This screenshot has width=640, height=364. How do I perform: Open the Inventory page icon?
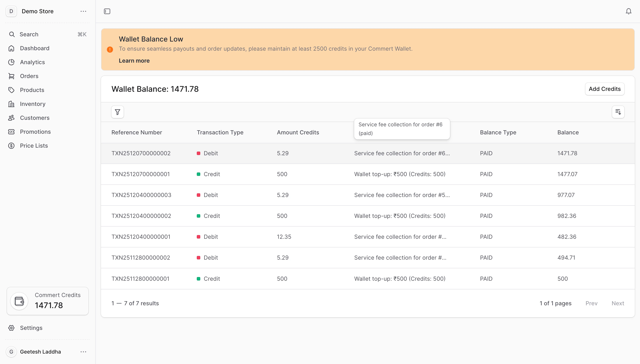pyautogui.click(x=11, y=104)
